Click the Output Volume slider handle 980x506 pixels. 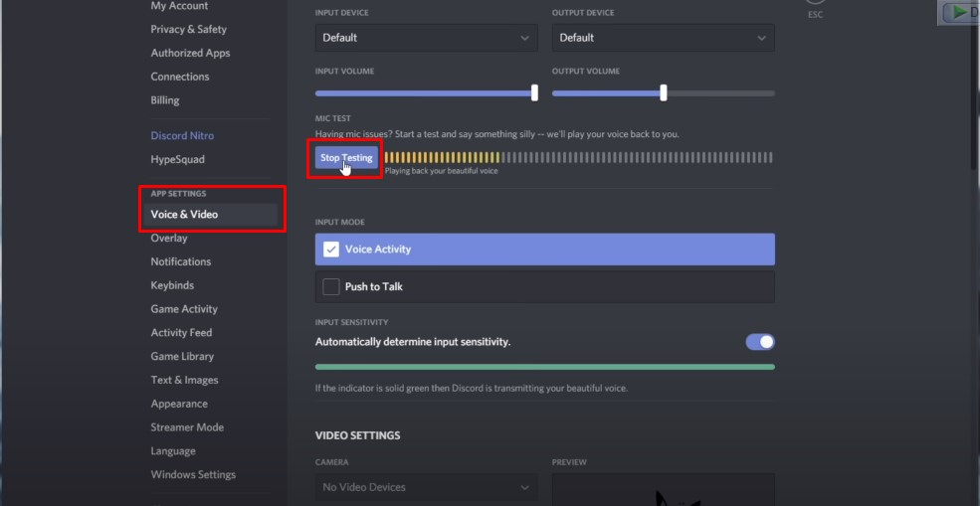(x=663, y=92)
